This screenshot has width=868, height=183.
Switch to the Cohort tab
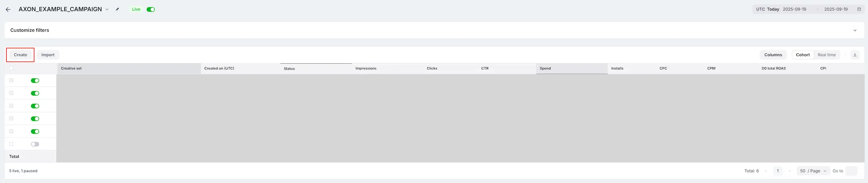[803, 55]
